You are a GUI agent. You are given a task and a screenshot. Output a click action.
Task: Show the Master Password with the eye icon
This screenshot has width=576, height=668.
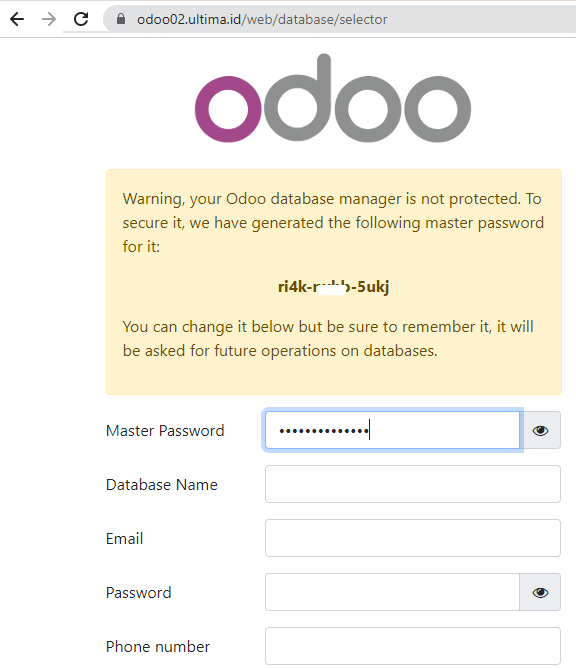coord(540,430)
